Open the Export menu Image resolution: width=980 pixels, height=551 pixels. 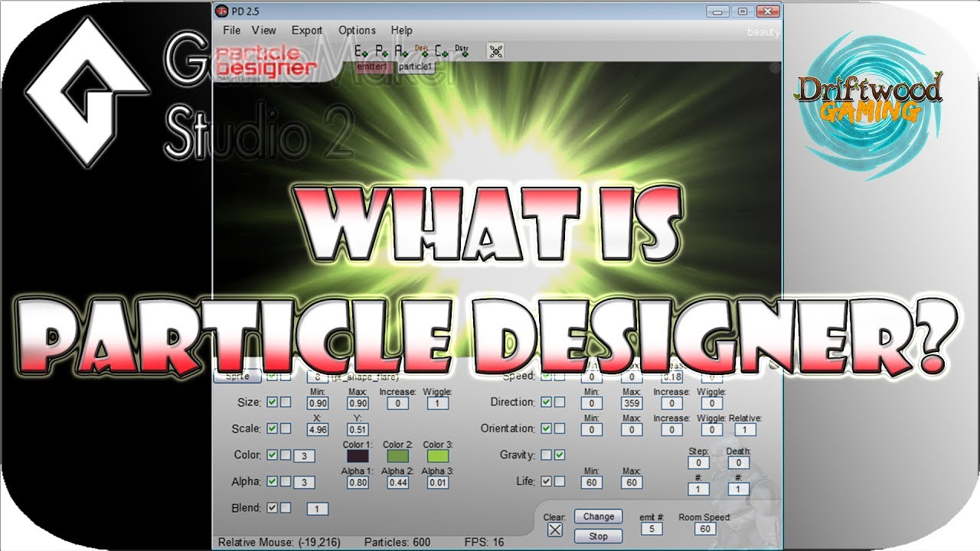pos(307,30)
